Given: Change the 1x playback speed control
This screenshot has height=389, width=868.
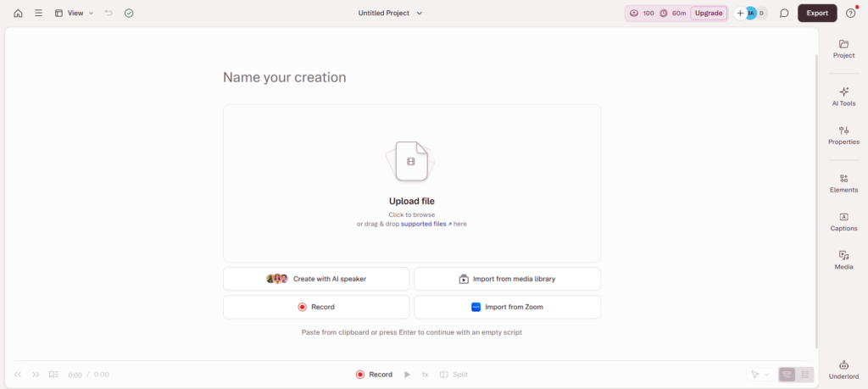Looking at the screenshot, I should pos(425,375).
